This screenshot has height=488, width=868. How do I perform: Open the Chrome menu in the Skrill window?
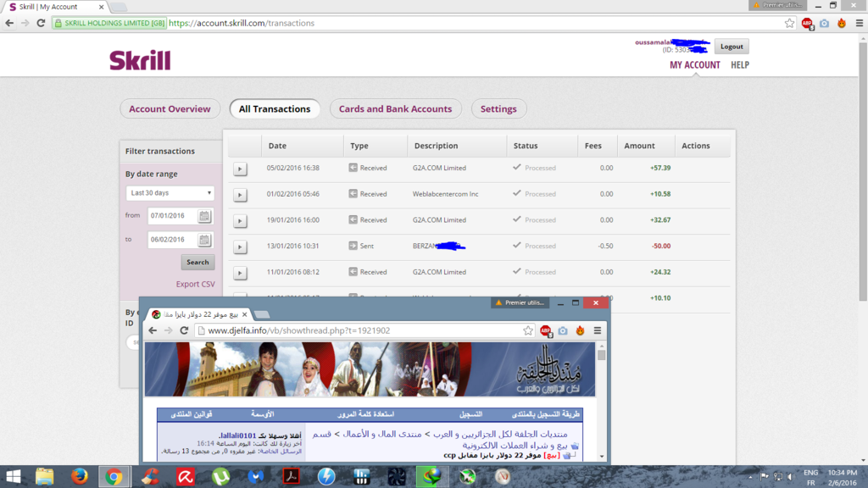coord(860,23)
